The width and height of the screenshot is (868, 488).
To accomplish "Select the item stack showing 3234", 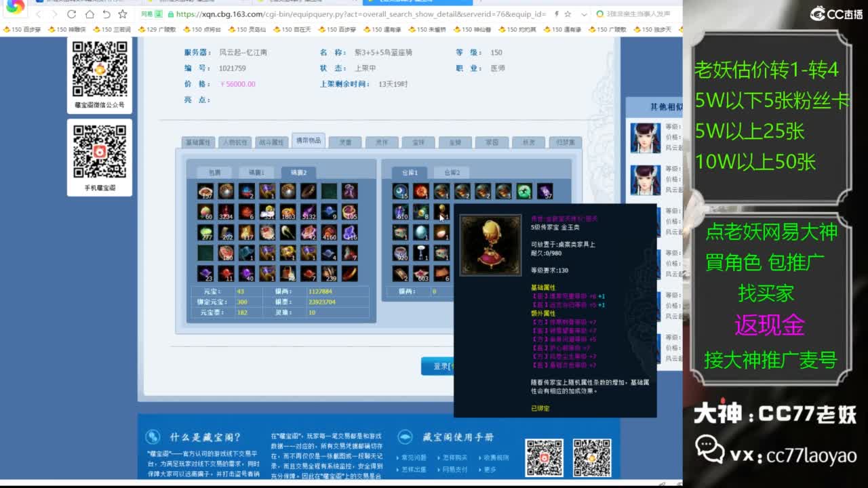I will (x=226, y=212).
